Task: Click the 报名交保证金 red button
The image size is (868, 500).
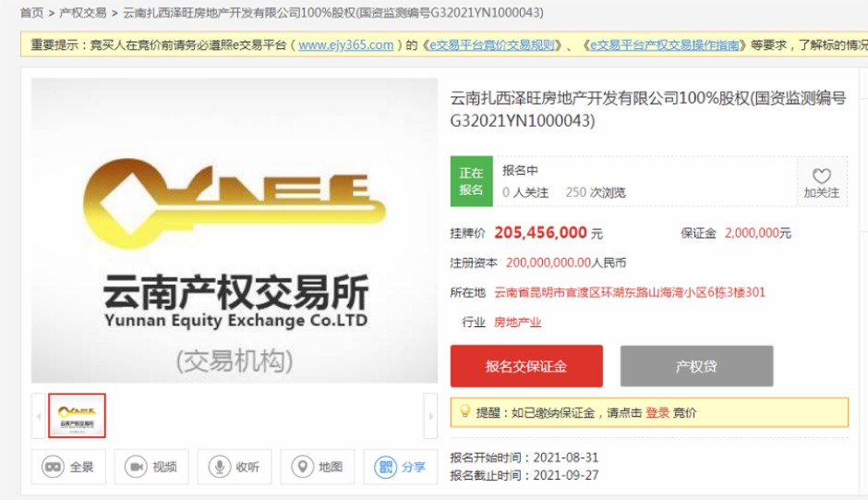Action: (x=526, y=366)
